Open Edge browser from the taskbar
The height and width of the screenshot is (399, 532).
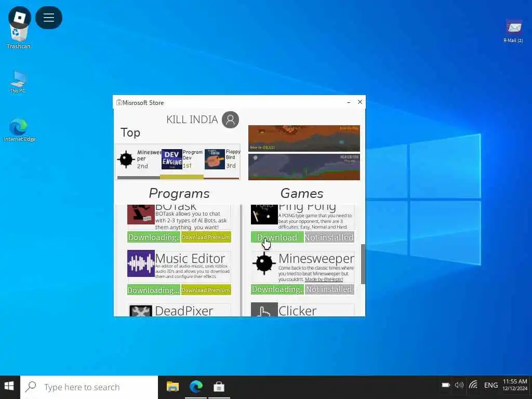(x=196, y=387)
